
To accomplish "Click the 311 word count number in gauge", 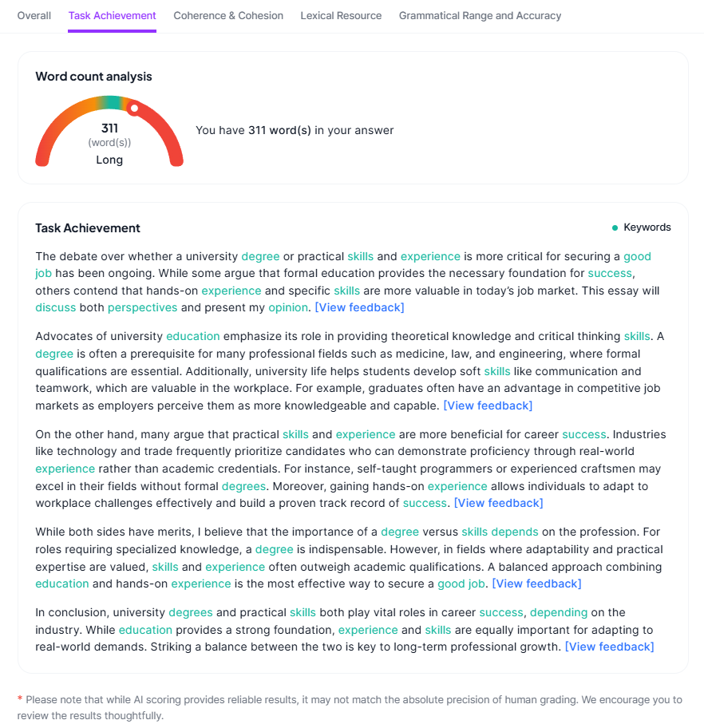I will (x=109, y=129).
